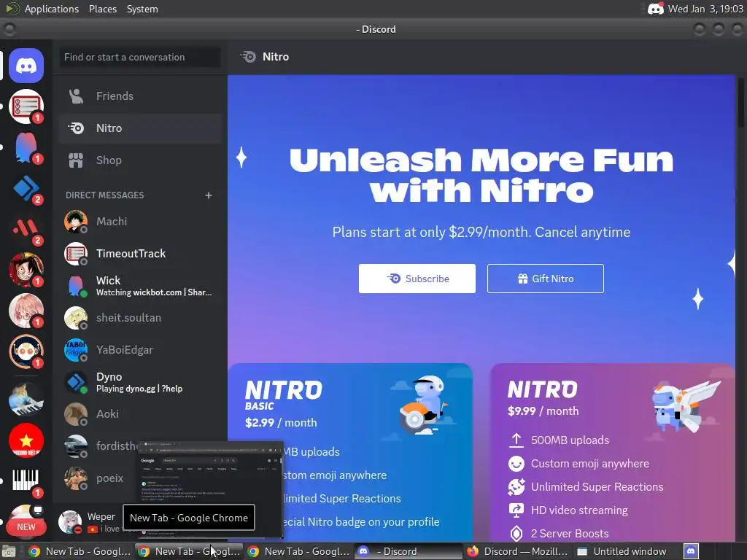
Task: Click the Discord icon at taskbar's right end
Action: tap(691, 551)
